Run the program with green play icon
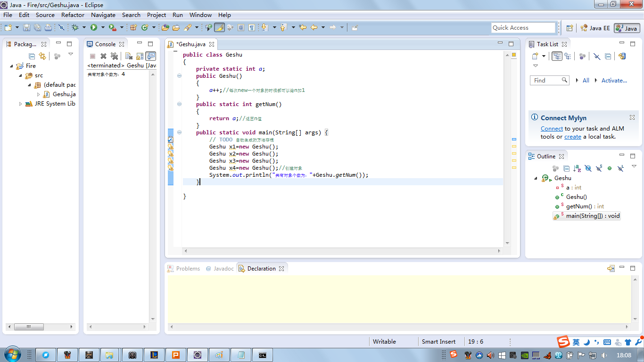 click(94, 28)
